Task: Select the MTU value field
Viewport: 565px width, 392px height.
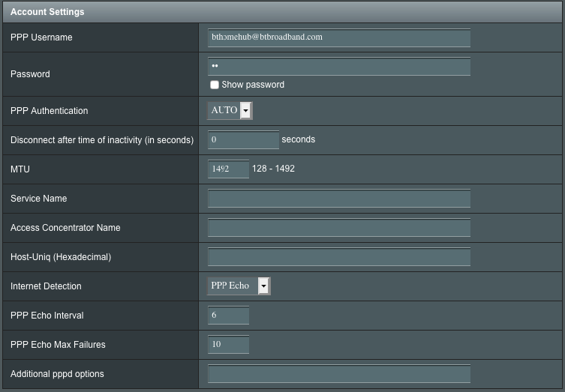Action: 228,169
